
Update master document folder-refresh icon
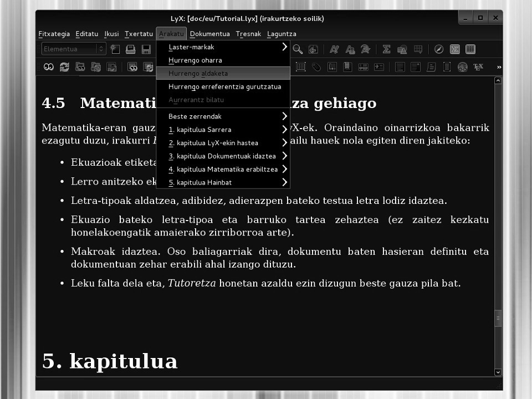[x=96, y=67]
